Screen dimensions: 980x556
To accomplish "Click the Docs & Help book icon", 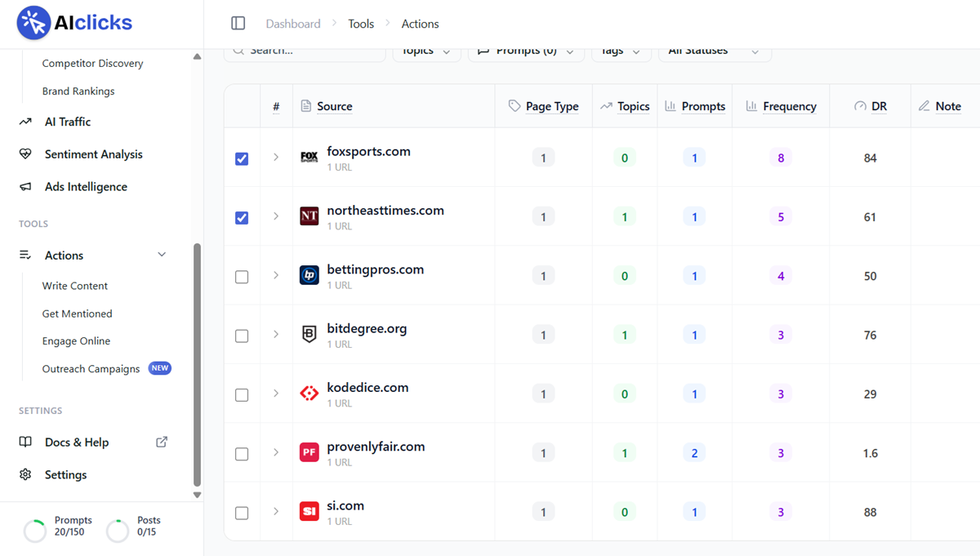I will click(25, 443).
